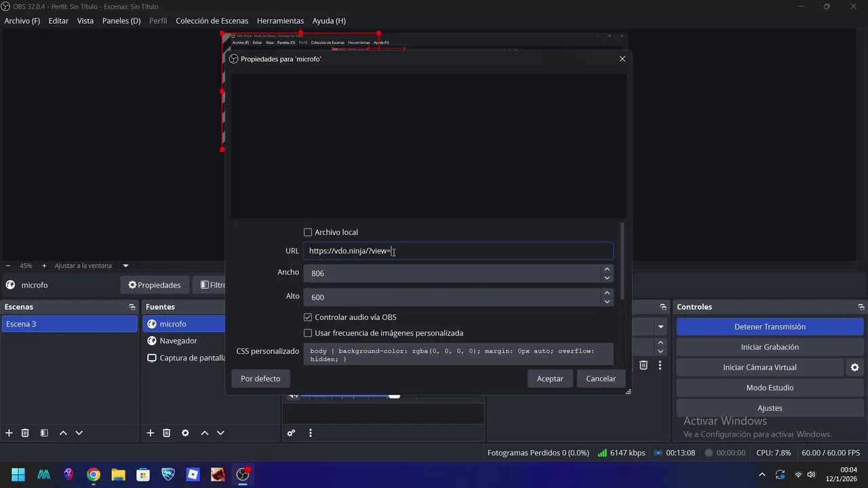
Task: Move scene down in Escenas panel
Action: [x=79, y=433]
